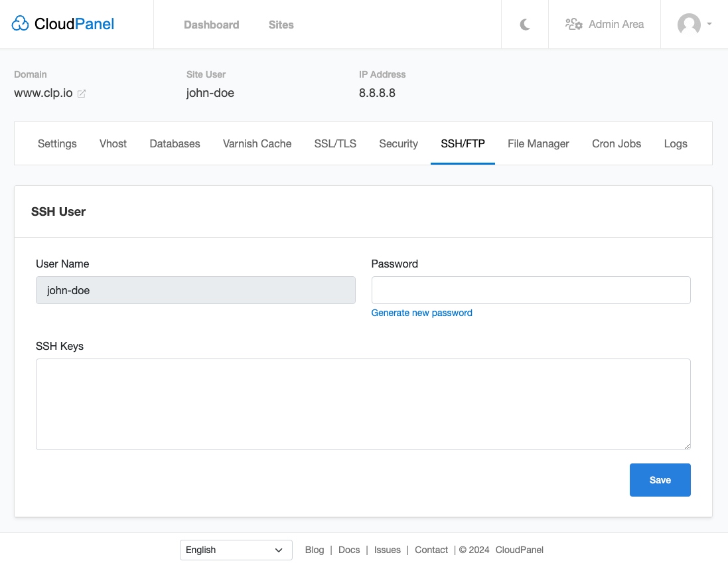
Task: Save the SSH user settings
Action: [660, 479]
